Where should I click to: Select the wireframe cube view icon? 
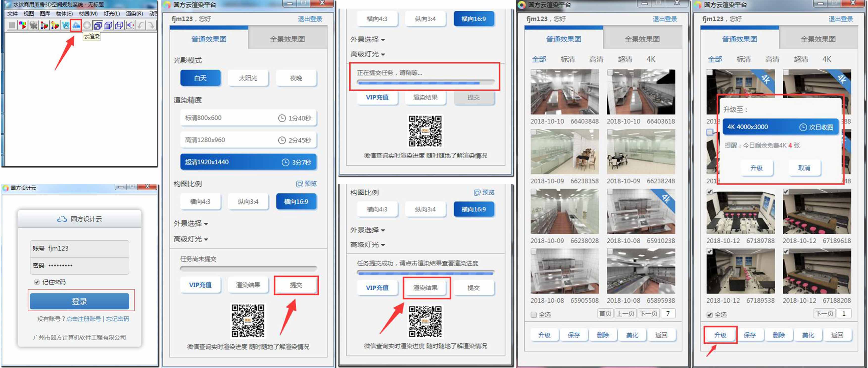tap(119, 25)
